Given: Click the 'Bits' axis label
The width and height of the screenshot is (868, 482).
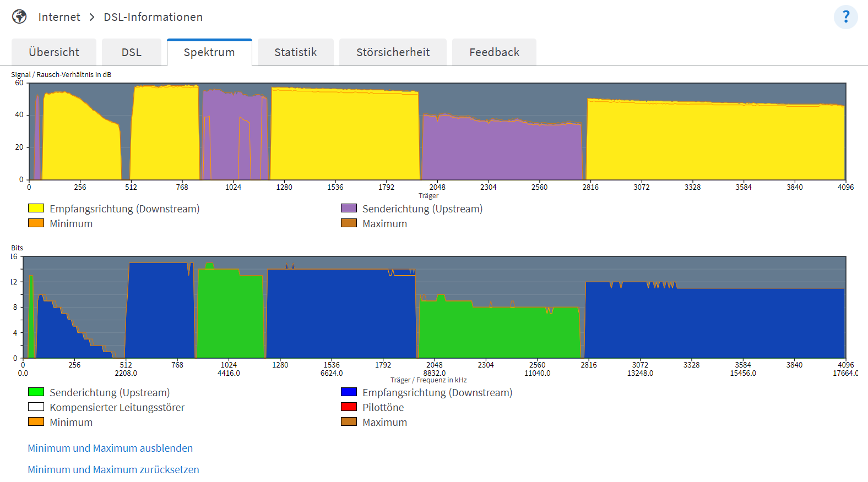Looking at the screenshot, I should pyautogui.click(x=17, y=248).
